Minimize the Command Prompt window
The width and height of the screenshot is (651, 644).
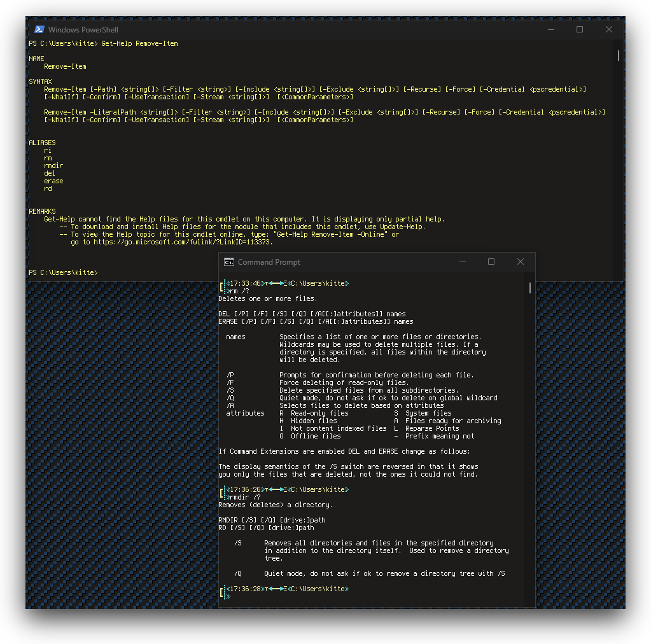[463, 262]
